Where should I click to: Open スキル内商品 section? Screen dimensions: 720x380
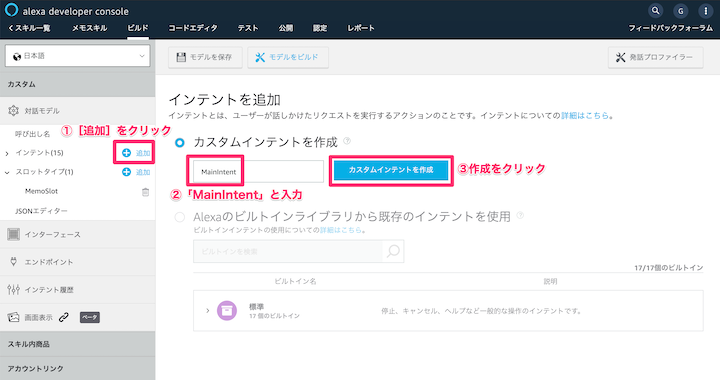pos(78,344)
